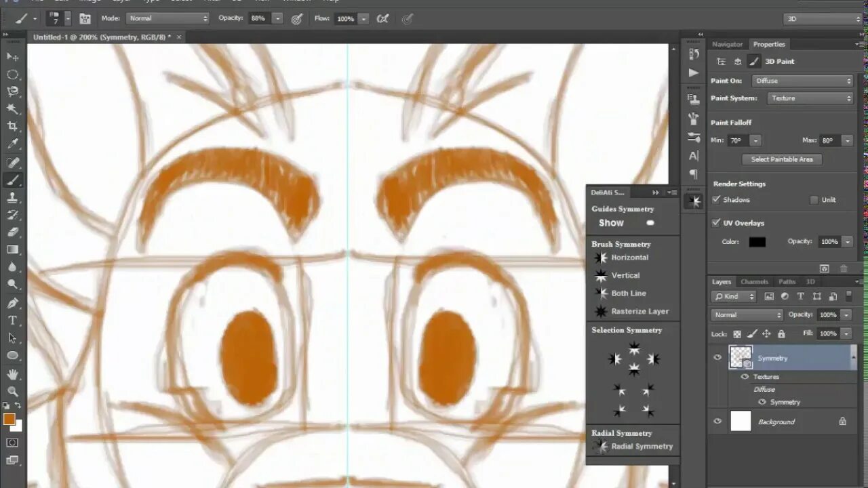Select the Dodge tool
Image resolution: width=868 pixels, height=488 pixels.
pyautogui.click(x=12, y=285)
